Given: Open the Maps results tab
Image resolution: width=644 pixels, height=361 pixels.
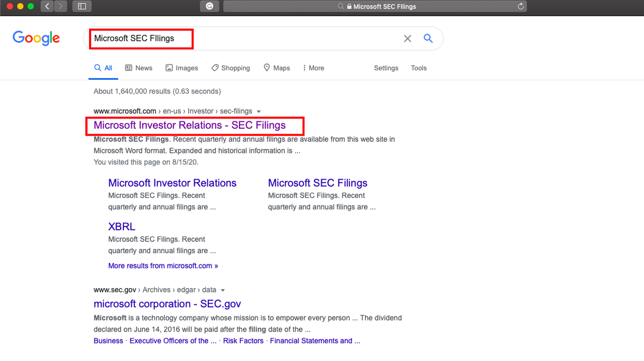Looking at the screenshot, I should (x=276, y=68).
